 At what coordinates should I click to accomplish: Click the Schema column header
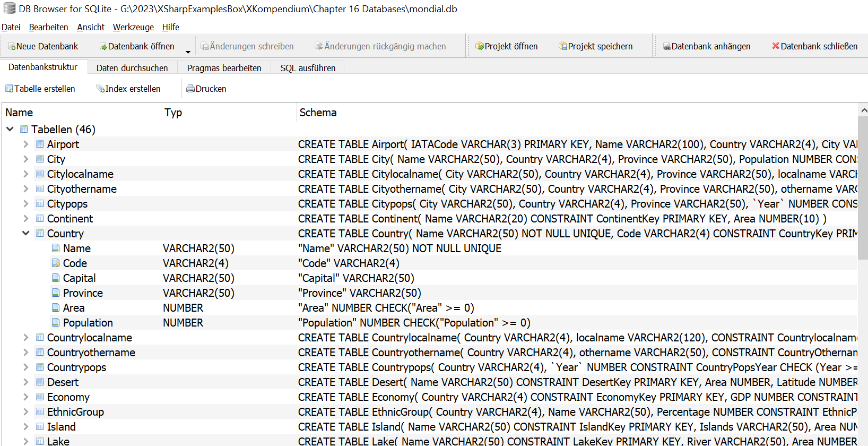[577, 113]
